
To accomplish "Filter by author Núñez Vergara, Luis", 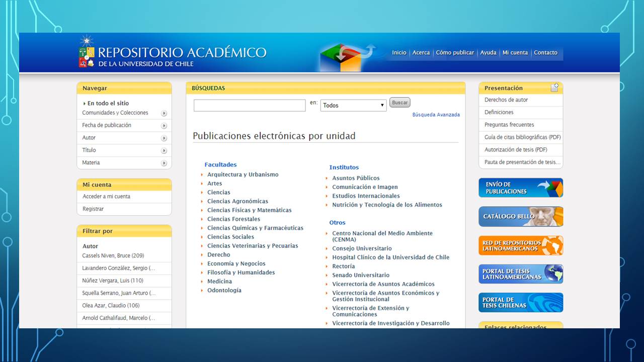I will click(113, 281).
